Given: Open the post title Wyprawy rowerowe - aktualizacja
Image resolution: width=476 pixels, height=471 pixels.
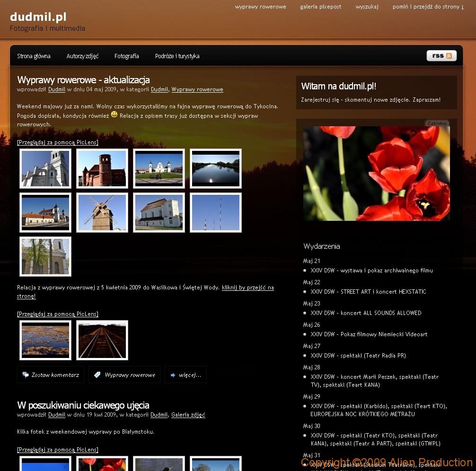Looking at the screenshot, I should [x=83, y=79].
